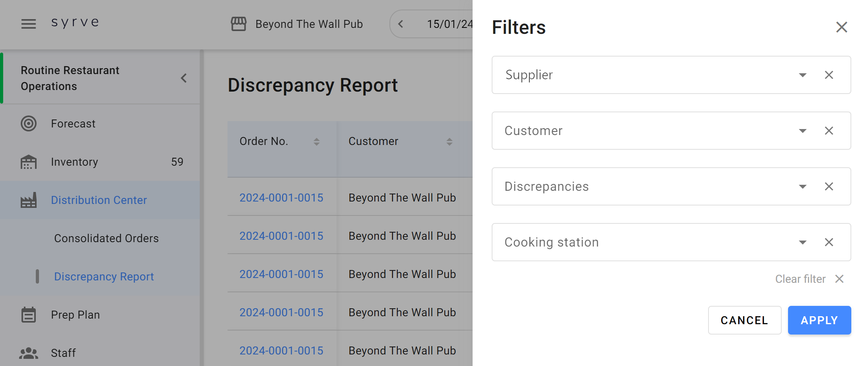Close the Filters panel

841,27
